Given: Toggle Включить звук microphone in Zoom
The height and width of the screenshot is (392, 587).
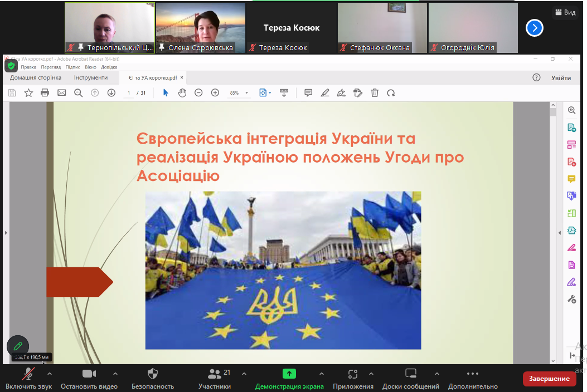Looking at the screenshot, I should pyautogui.click(x=29, y=379).
